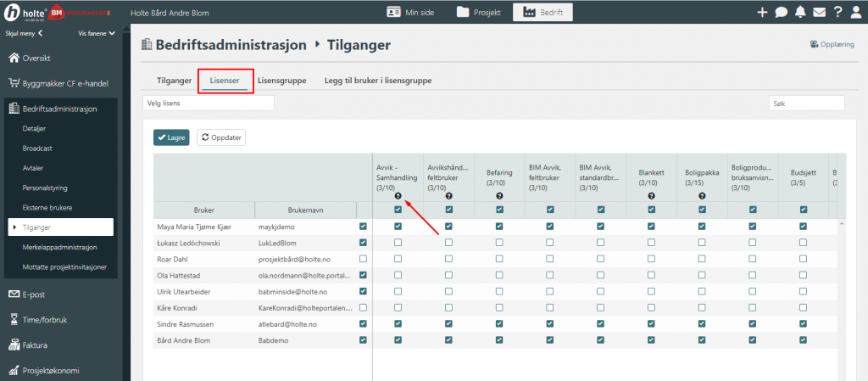The image size is (868, 381).
Task: Collapse sidebar with Skjul meny
Action: (25, 33)
